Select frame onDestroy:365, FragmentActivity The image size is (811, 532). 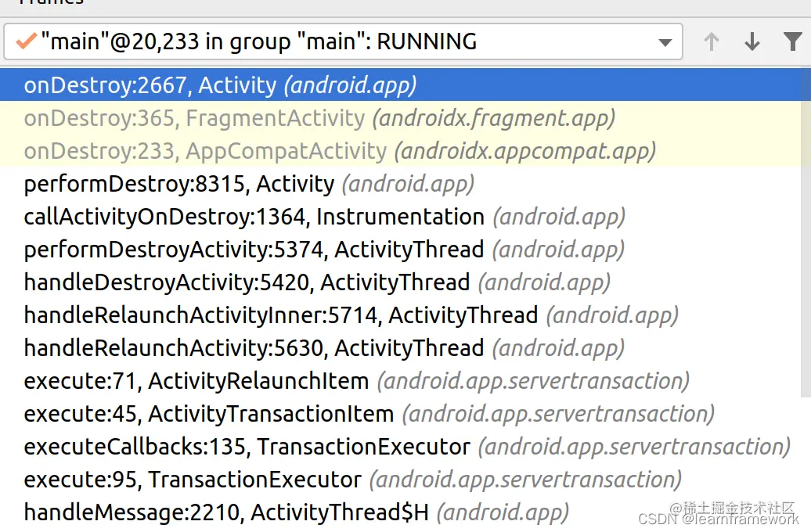coord(400,118)
